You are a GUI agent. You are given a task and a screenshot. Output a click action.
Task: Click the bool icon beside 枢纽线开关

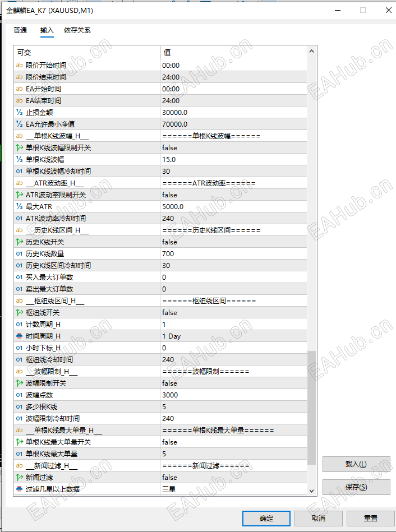[x=20, y=312]
